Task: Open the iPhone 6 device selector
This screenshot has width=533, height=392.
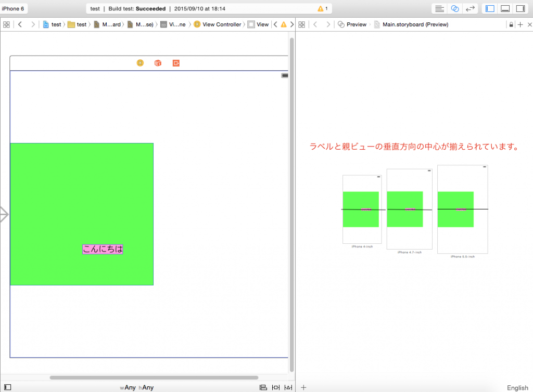Action: [x=14, y=9]
